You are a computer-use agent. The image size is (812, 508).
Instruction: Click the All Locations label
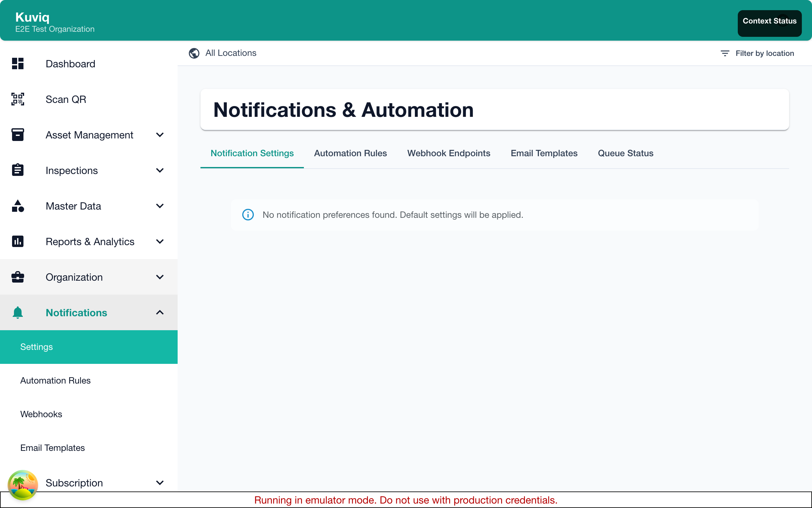click(x=231, y=53)
